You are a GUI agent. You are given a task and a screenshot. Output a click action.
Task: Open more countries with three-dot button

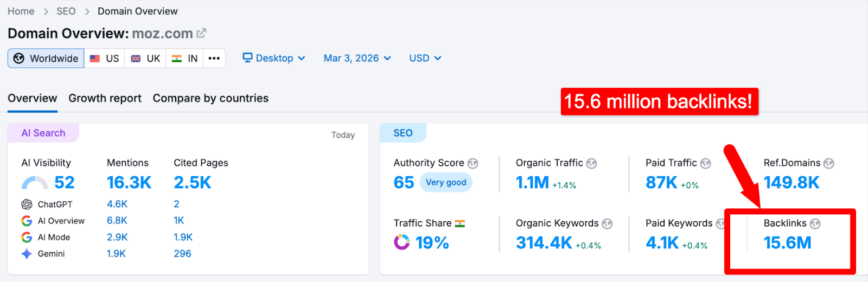214,59
